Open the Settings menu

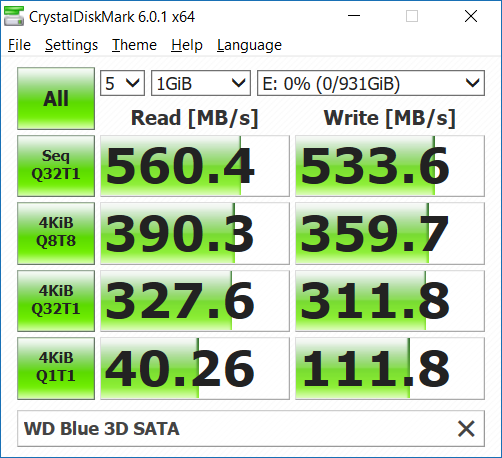click(x=71, y=45)
